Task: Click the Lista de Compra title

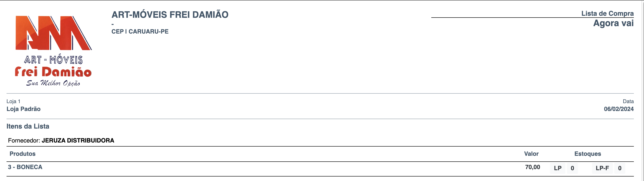Action: click(x=607, y=14)
